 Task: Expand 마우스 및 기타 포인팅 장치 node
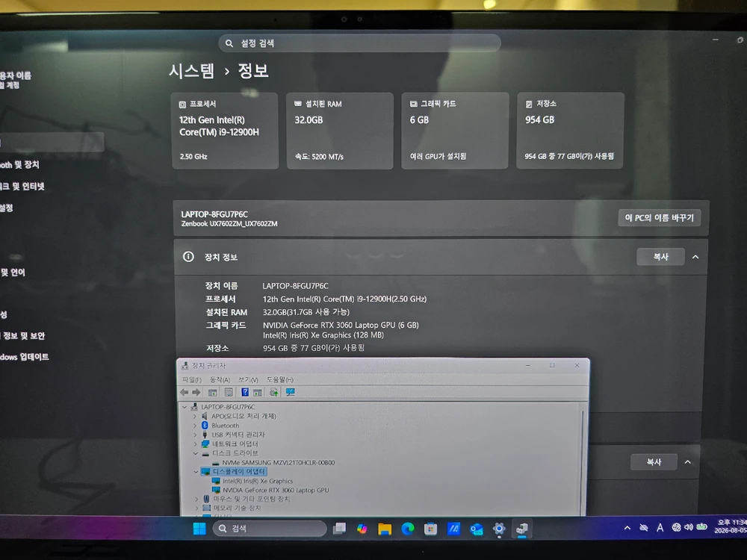[x=196, y=499]
